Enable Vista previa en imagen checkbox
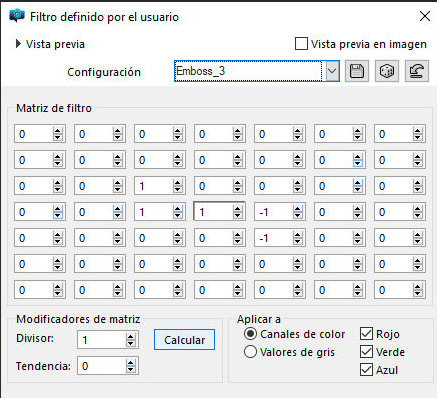437x398 pixels. pos(301,44)
